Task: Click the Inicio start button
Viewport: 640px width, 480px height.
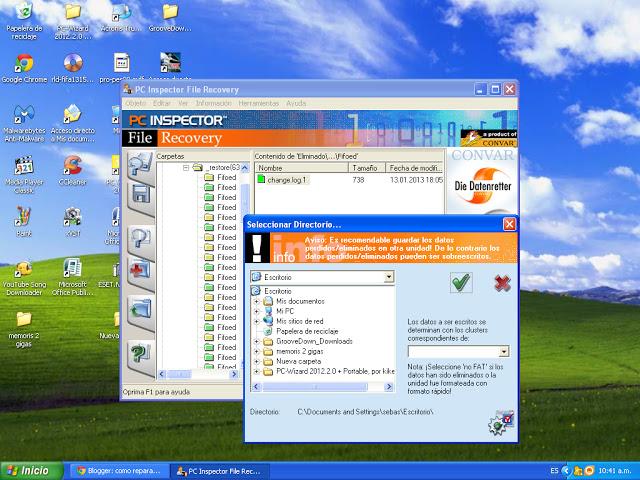Action: pos(29,469)
